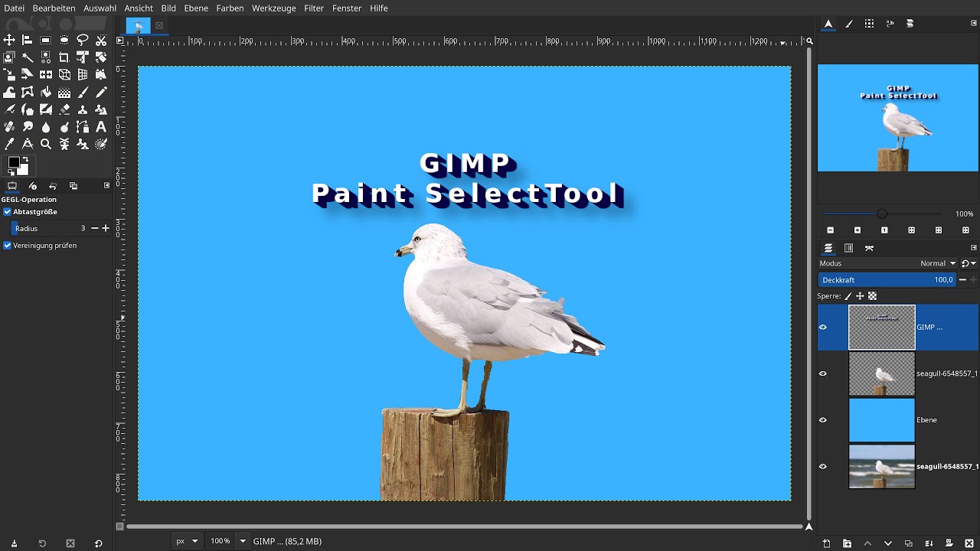Select the Scissors Select tool
This screenshot has width=980, height=551.
click(x=101, y=40)
